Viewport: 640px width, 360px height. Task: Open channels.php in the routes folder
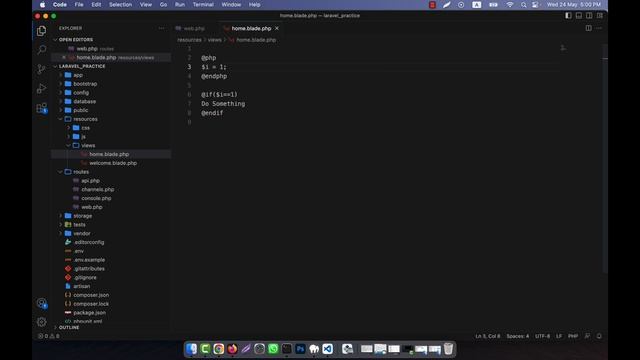(98, 189)
